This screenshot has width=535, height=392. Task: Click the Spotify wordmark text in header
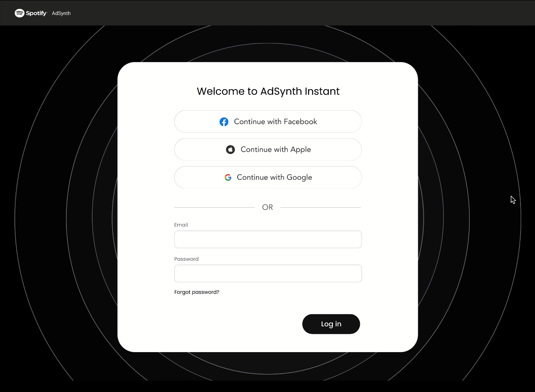pyautogui.click(x=36, y=13)
